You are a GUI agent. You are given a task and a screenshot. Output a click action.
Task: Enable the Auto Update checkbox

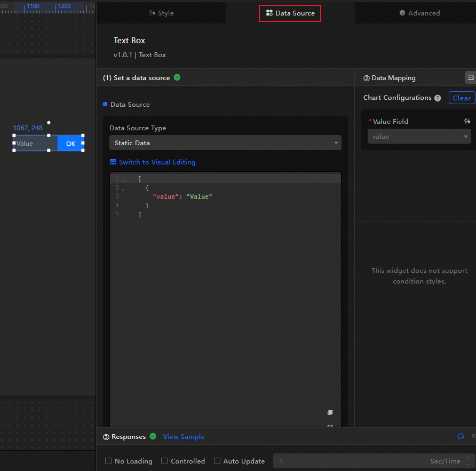pos(217,461)
